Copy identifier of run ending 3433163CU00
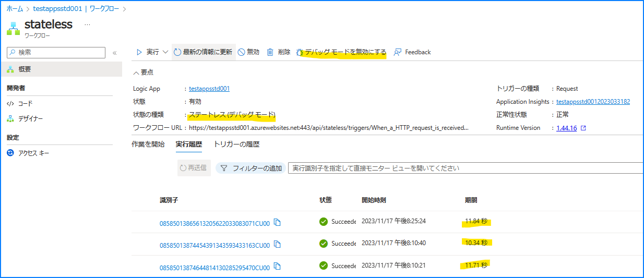The width and height of the screenshot is (644, 278). click(x=278, y=245)
